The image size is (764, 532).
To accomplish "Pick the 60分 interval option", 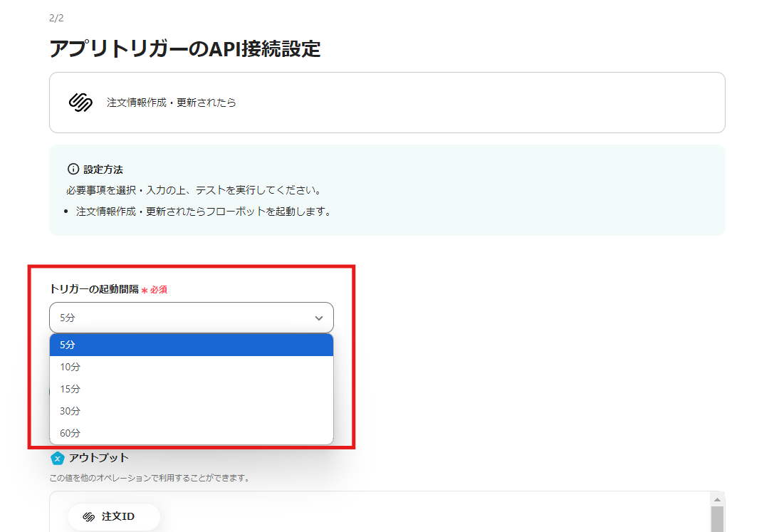I will click(x=192, y=432).
